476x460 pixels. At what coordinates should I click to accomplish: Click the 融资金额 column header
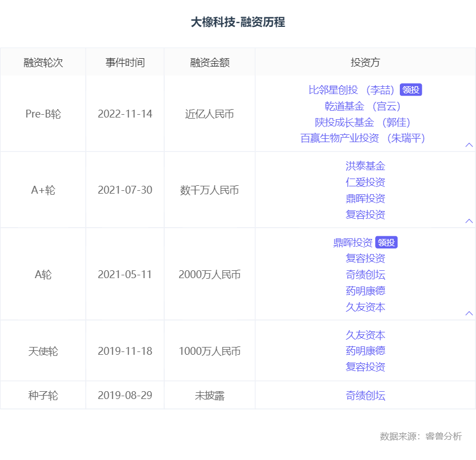pyautogui.click(x=209, y=62)
